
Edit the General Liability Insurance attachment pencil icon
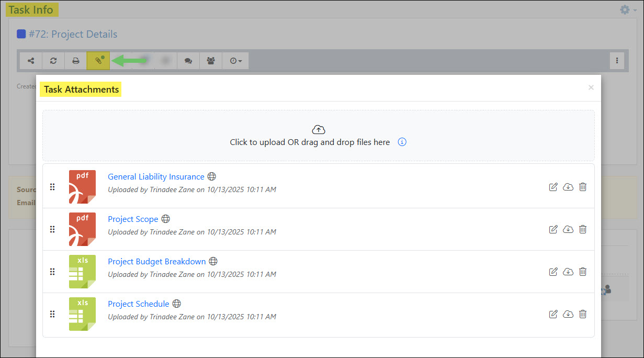[x=553, y=186]
